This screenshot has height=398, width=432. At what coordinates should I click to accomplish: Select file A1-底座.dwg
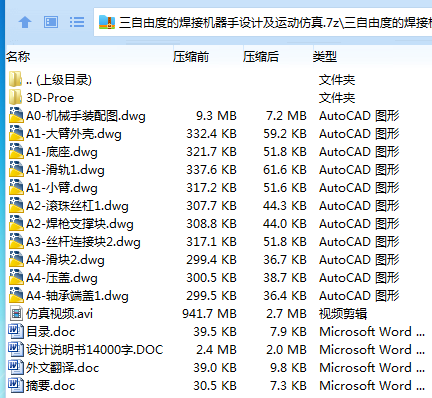point(62,152)
